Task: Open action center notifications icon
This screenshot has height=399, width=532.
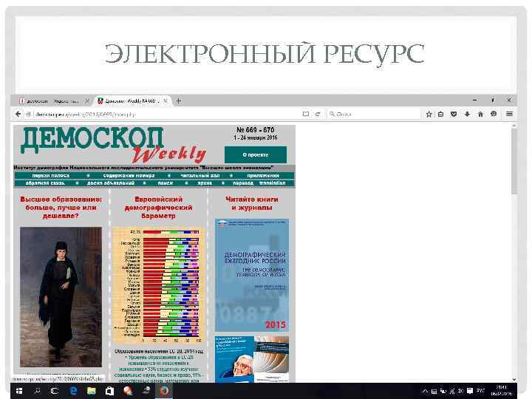Action: [x=470, y=391]
